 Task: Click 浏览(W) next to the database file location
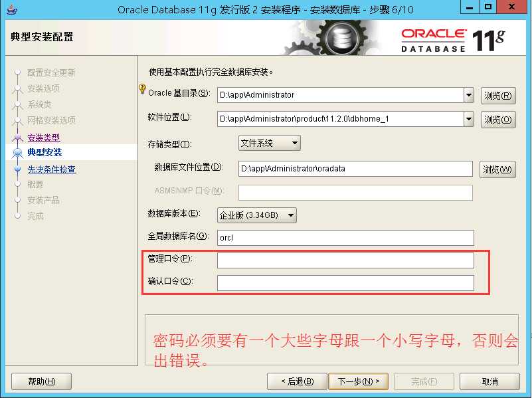coord(497,169)
